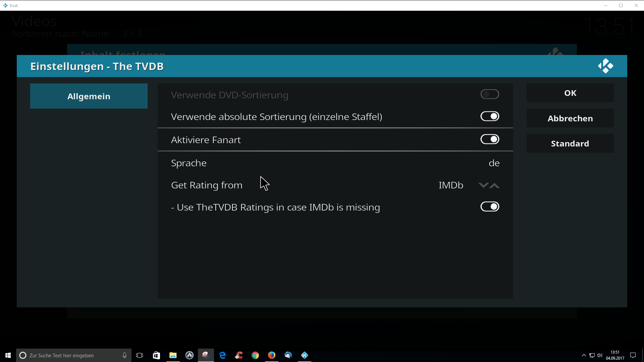
Task: Reset settings with Standard button
Action: click(570, 143)
